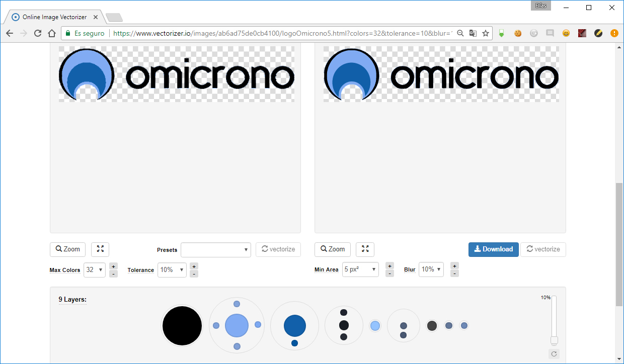The image size is (624, 364).
Task: Increase Min Area with the plus button
Action: [389, 266]
